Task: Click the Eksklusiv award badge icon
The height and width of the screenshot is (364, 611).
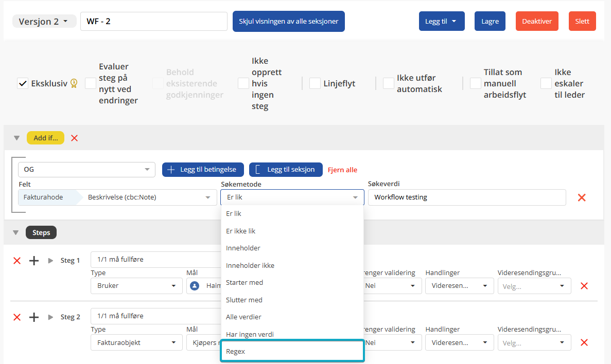Action: pos(74,83)
